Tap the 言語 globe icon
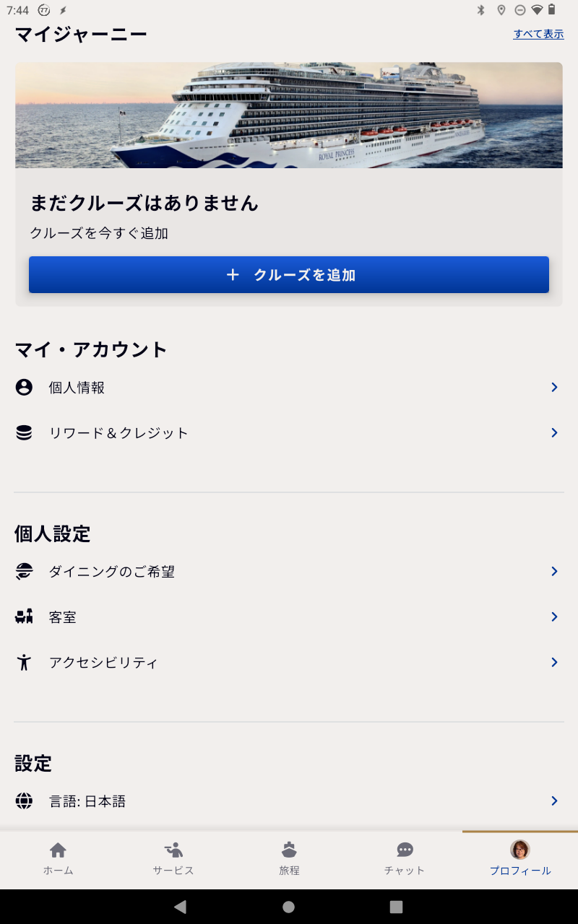 click(24, 801)
